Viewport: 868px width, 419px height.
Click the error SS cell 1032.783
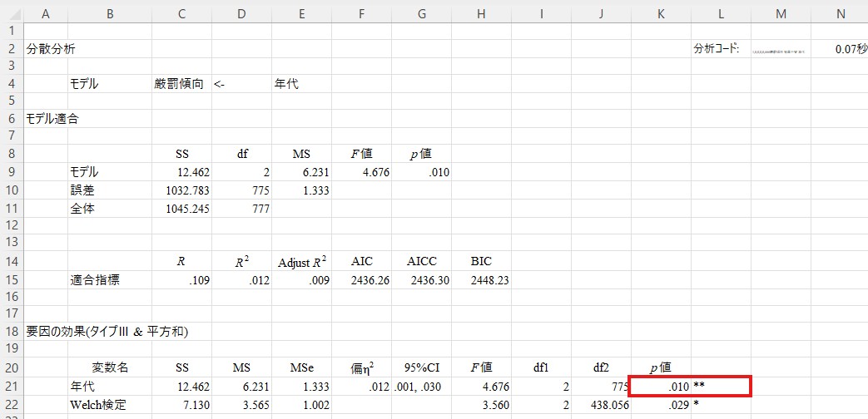[181, 190]
